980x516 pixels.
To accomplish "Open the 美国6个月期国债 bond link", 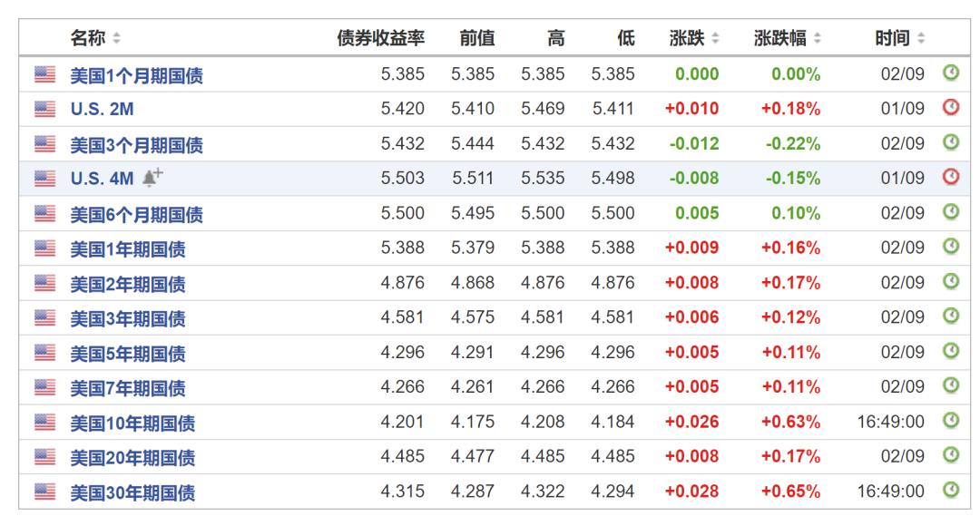I will (x=136, y=214).
